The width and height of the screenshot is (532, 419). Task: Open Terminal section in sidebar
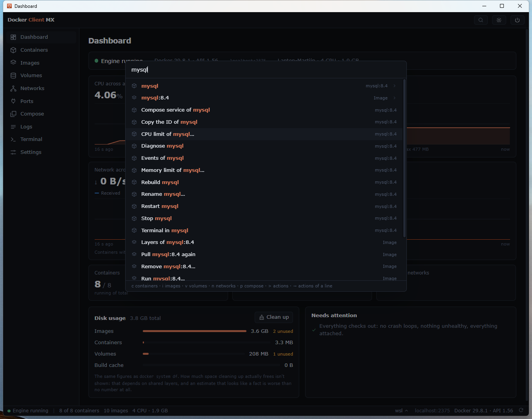pyautogui.click(x=41, y=139)
